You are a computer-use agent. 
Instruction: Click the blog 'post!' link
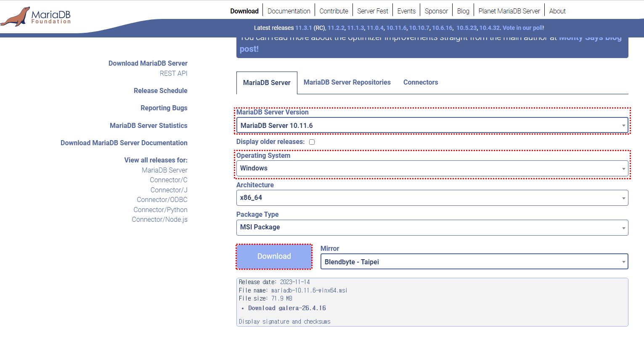pos(249,49)
